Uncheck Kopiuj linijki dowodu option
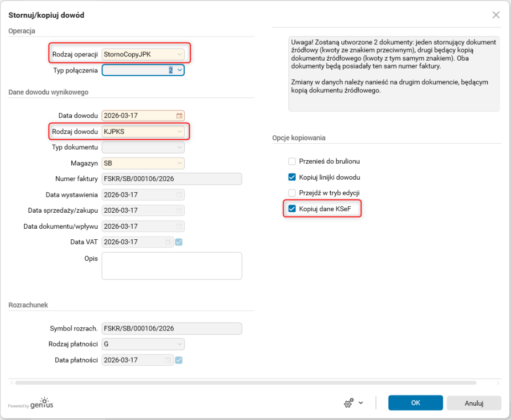This screenshot has width=511, height=420. pyautogui.click(x=292, y=177)
